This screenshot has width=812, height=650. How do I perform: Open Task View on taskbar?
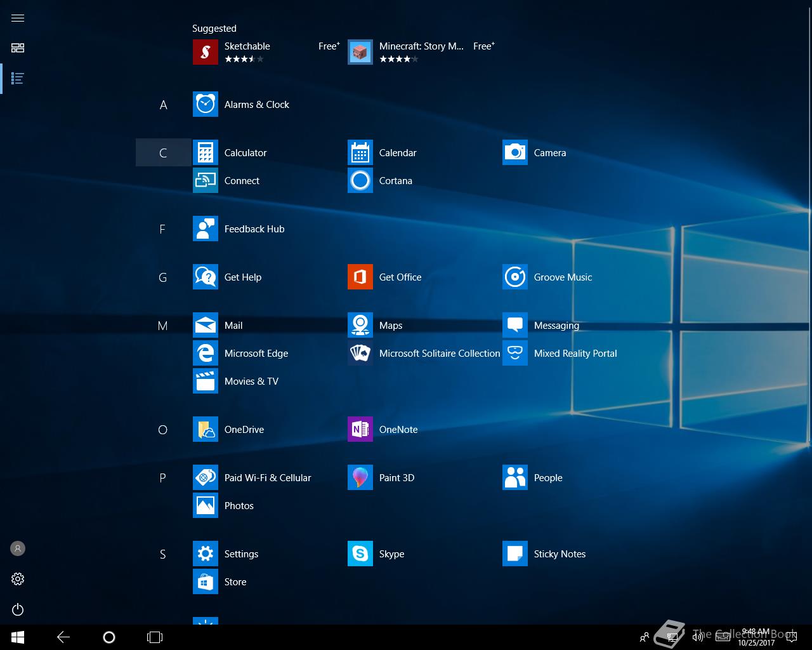pos(155,637)
